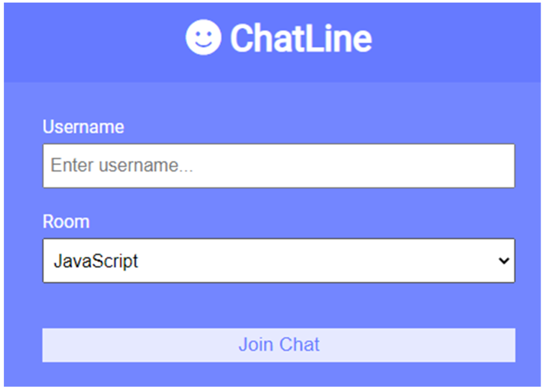The width and height of the screenshot is (544, 392).
Task: Click the chevron arrow on Room select
Action: pos(504,261)
